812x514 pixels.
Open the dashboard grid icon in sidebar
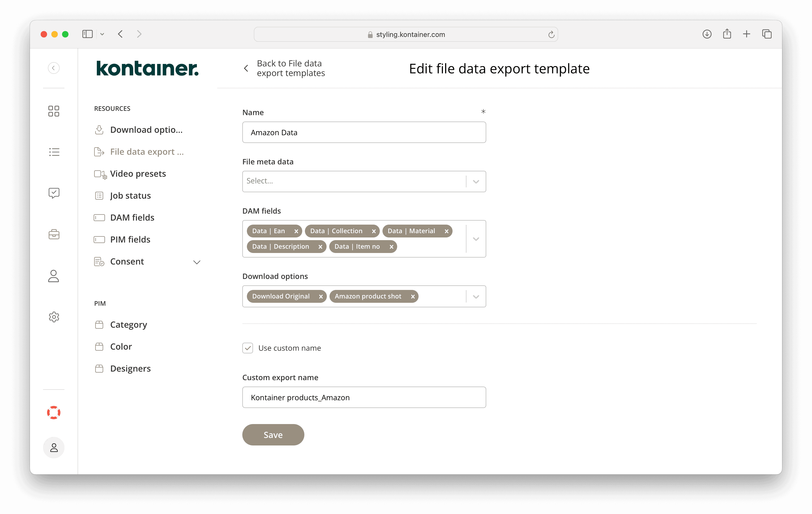[x=53, y=111]
